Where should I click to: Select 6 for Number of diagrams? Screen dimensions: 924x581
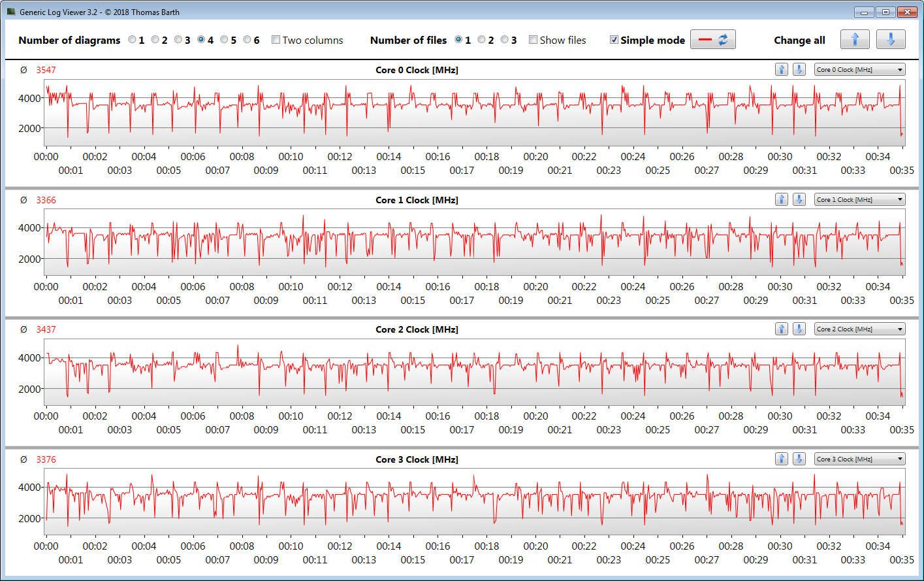tap(247, 40)
